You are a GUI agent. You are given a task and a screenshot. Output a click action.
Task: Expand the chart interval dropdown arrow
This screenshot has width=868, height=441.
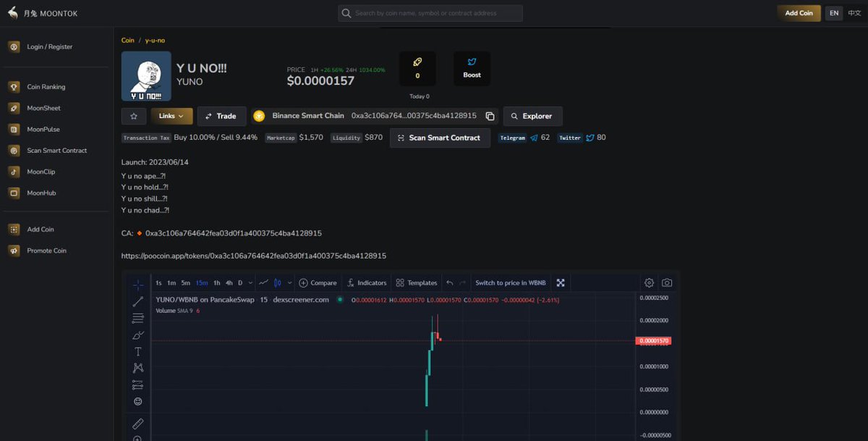[x=250, y=283]
